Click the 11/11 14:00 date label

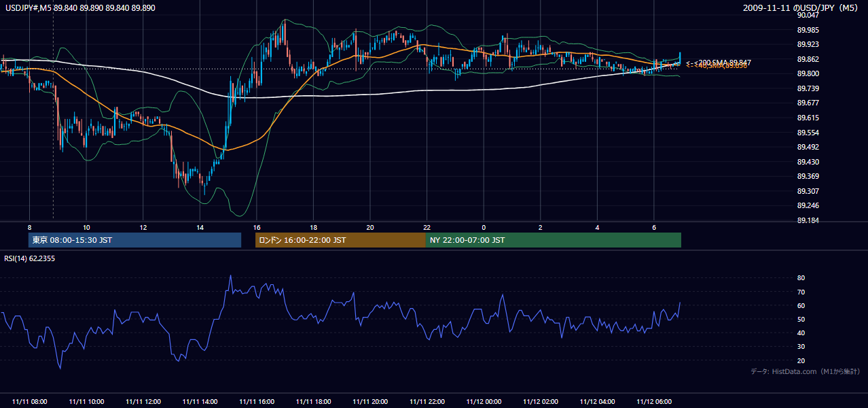[200, 402]
